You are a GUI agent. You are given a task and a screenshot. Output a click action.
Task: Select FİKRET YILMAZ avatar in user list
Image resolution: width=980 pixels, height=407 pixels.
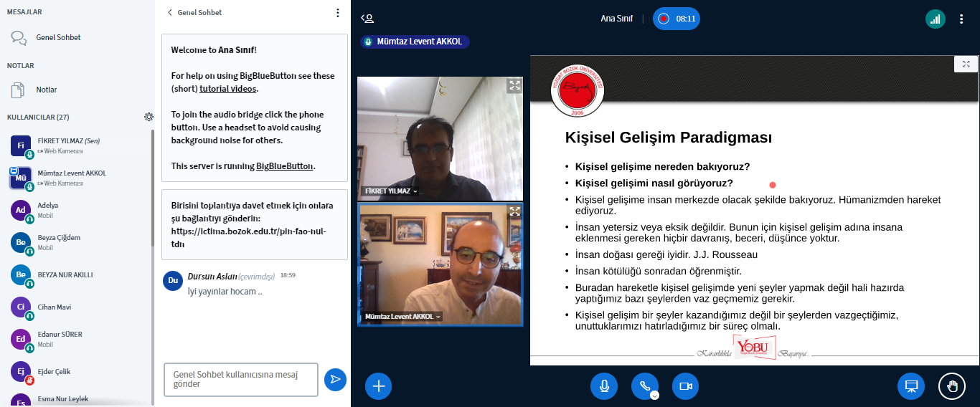(x=22, y=146)
